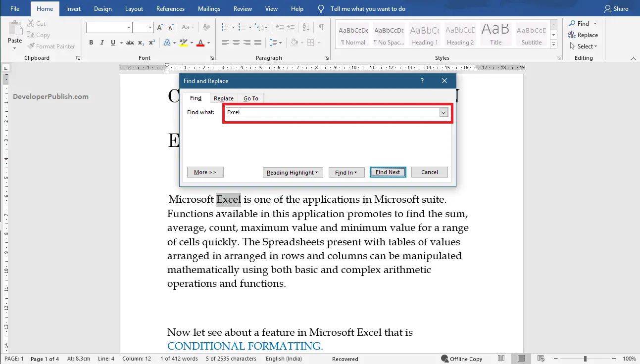Open the Reading Highlight dropdown
Image resolution: width=640 pixels, height=364 pixels.
coord(293,172)
